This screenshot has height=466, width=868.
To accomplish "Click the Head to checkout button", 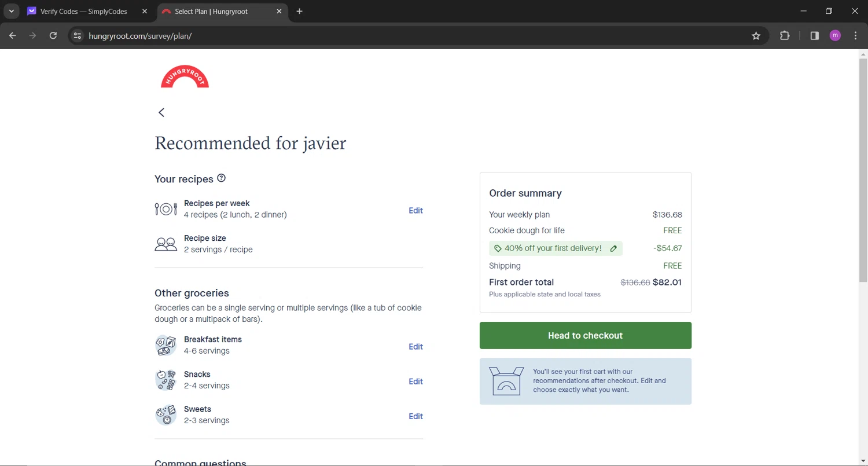I will coord(585,336).
